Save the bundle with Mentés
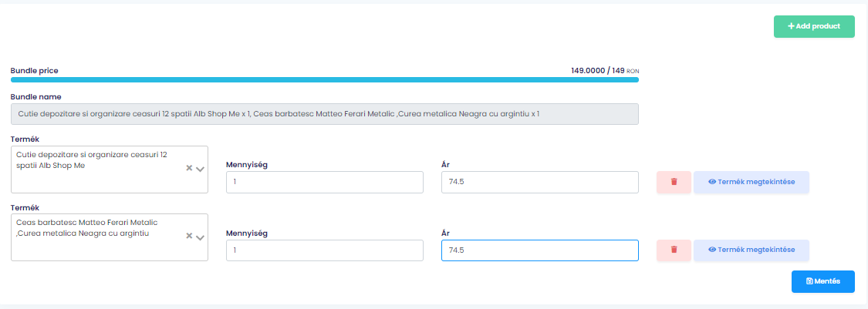This screenshot has height=309, width=868. [x=822, y=281]
